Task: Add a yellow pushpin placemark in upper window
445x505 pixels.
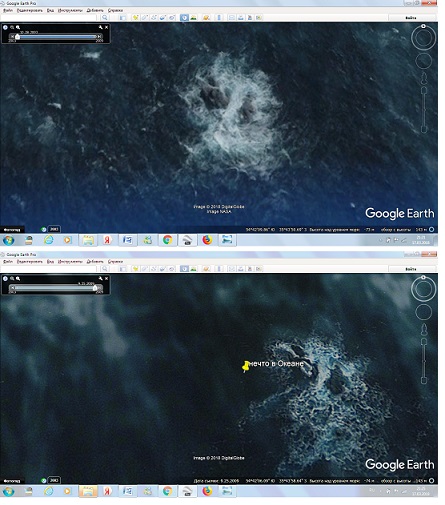Action: (x=135, y=18)
